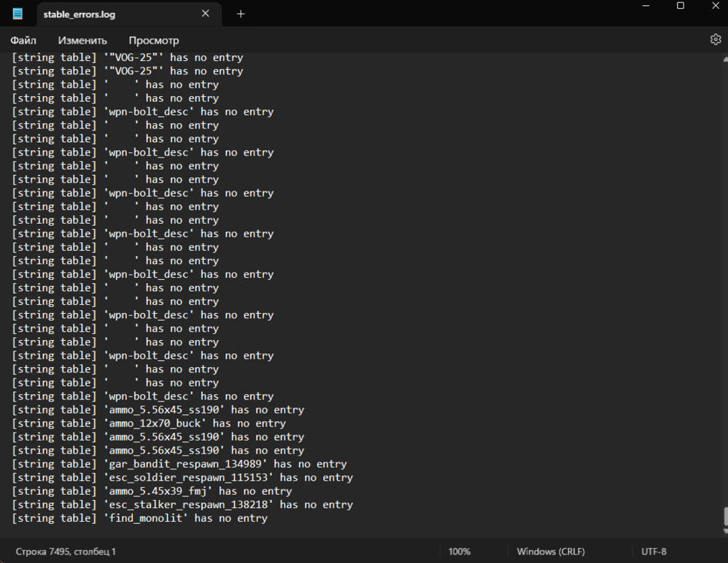Viewport: 728px width, 563px height.
Task: Close the Notepad window
Action: 714,6
